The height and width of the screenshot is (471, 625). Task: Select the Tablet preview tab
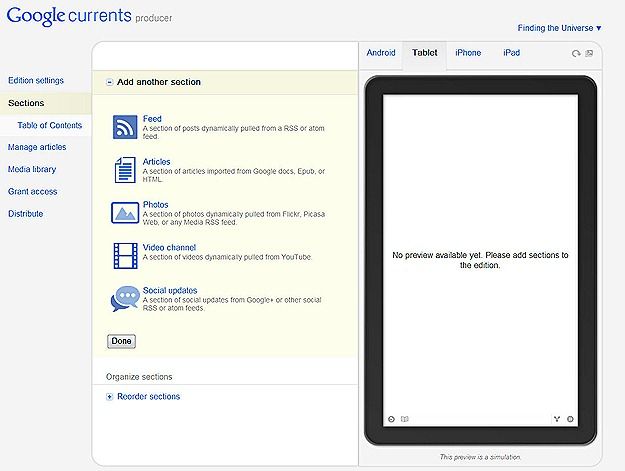[x=425, y=53]
